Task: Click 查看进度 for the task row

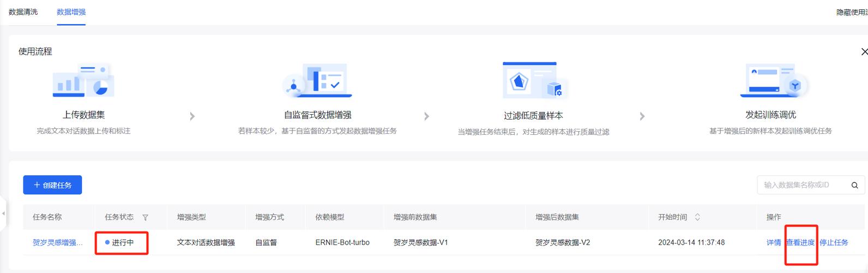Action: click(800, 242)
